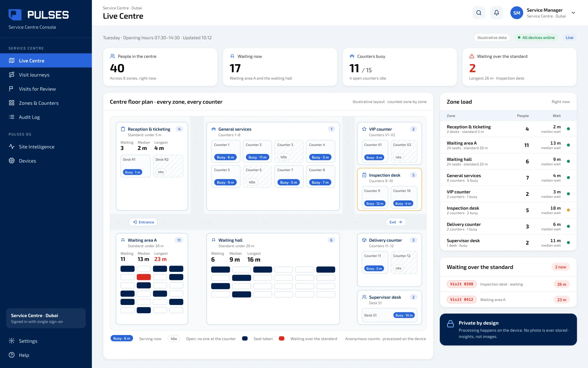Click the red over-standard seat in Waiting area A

(x=144, y=277)
